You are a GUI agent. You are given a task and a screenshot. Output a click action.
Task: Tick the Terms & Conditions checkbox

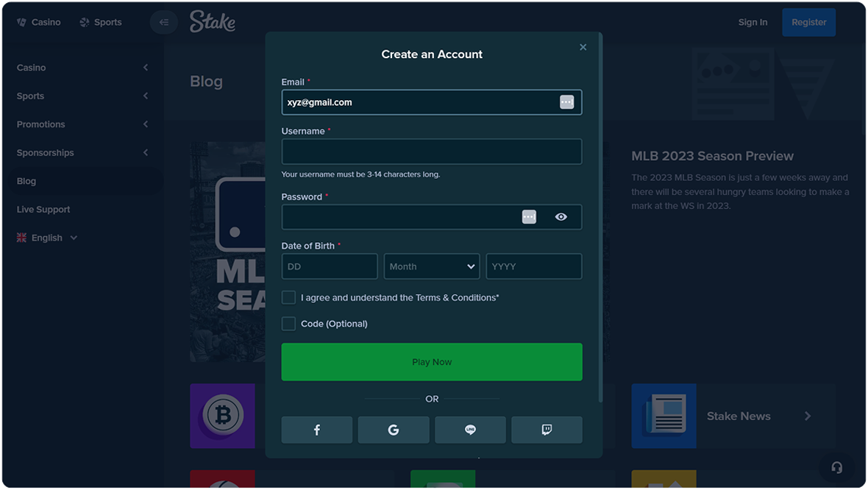coord(288,297)
